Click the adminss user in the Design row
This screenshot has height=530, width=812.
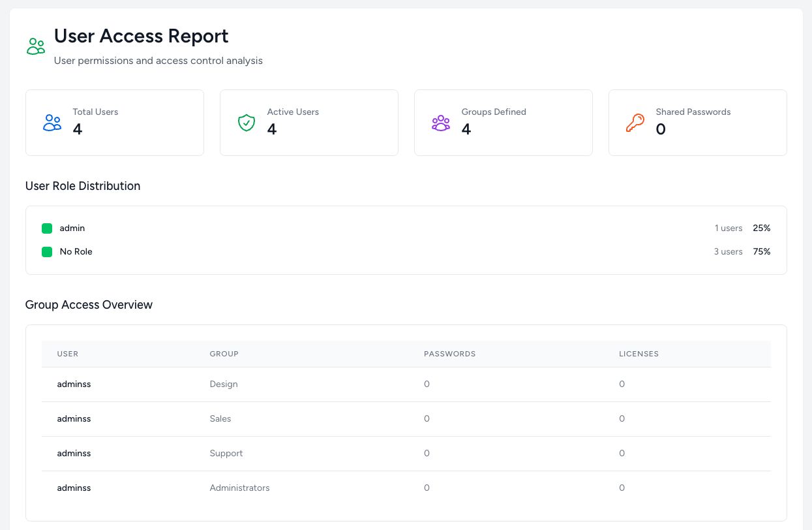[x=74, y=384]
